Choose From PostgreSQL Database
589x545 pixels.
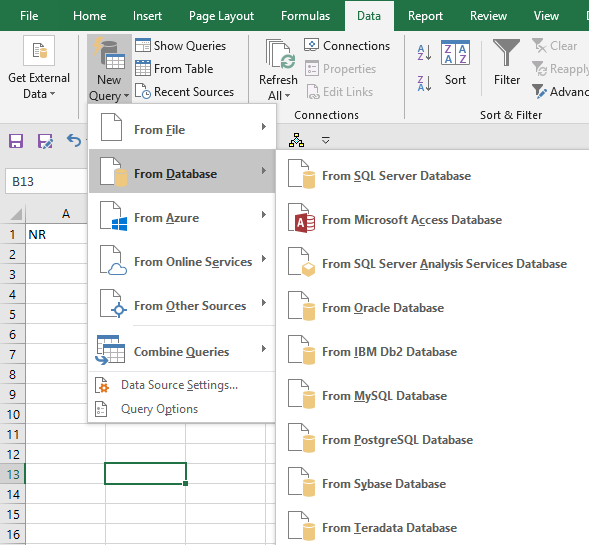pyautogui.click(x=433, y=437)
